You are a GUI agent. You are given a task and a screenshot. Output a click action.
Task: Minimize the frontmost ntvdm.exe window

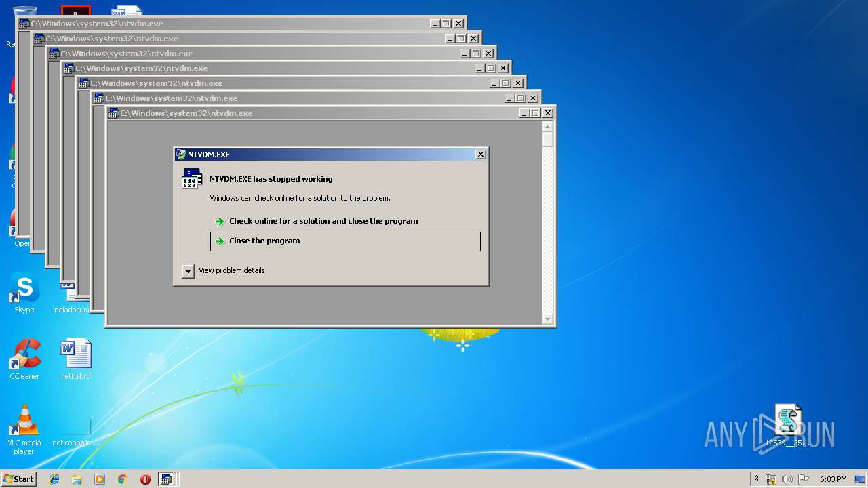524,113
